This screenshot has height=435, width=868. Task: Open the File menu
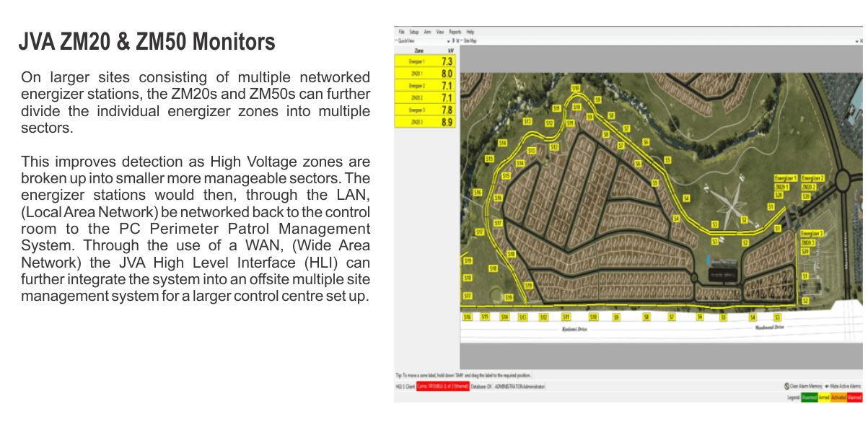[402, 32]
